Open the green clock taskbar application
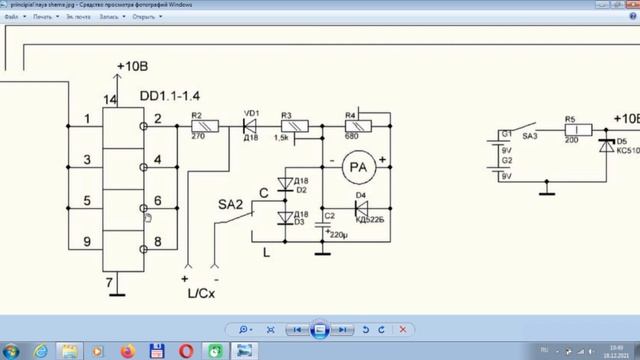Image resolution: width=640 pixels, height=360 pixels. [215, 351]
